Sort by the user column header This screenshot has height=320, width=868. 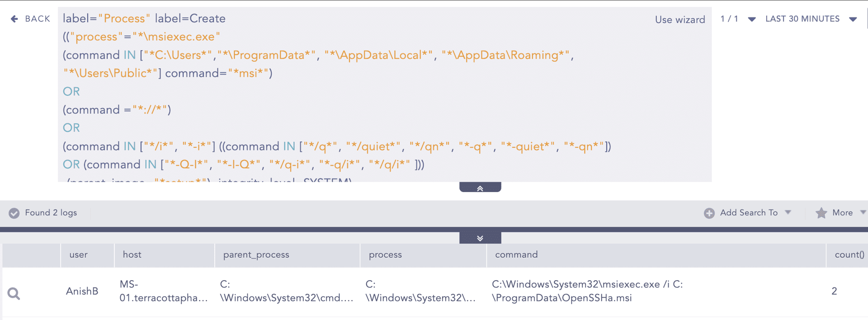tap(79, 255)
